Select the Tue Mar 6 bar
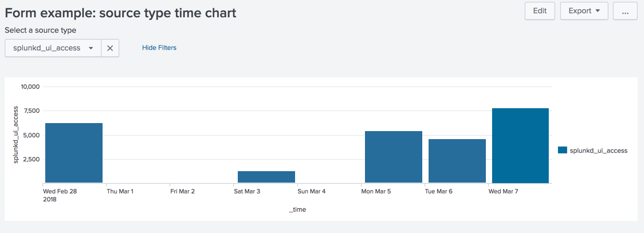 457,161
